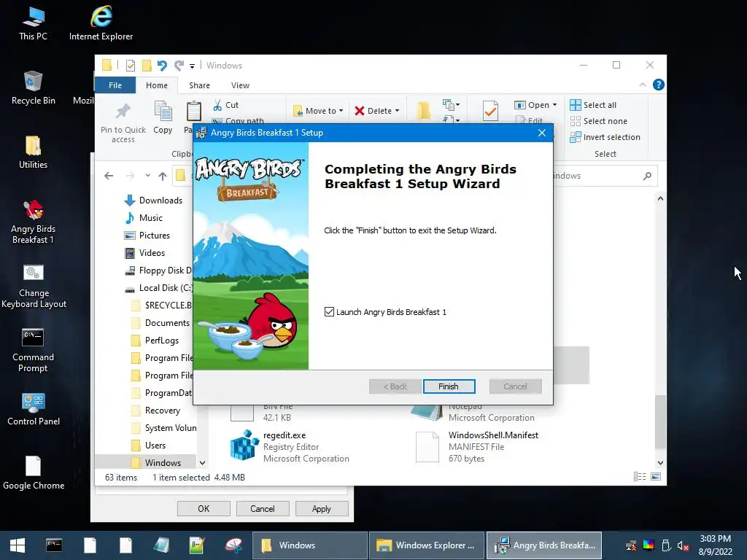Select WindowsShell.Manifest file
Screen dimensions: 747x560
[x=477, y=447]
